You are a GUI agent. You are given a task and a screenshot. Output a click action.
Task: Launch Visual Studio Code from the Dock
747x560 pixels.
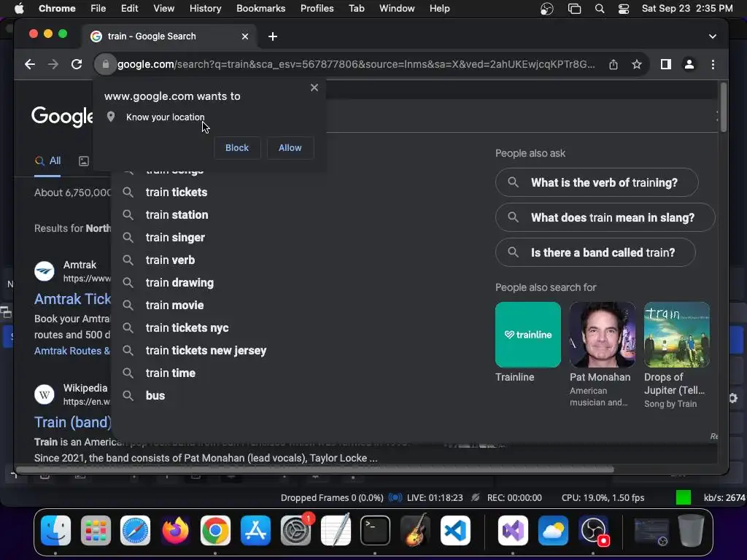coord(455,531)
